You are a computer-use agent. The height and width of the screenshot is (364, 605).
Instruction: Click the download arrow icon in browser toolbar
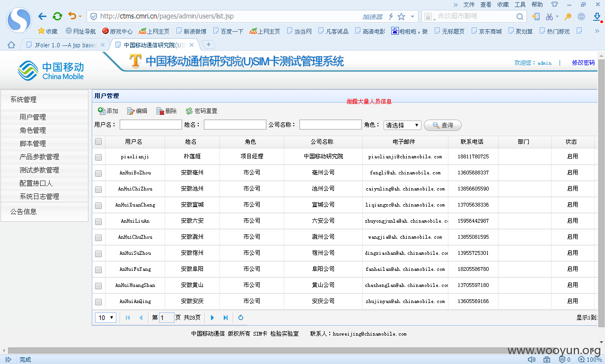[x=597, y=17]
